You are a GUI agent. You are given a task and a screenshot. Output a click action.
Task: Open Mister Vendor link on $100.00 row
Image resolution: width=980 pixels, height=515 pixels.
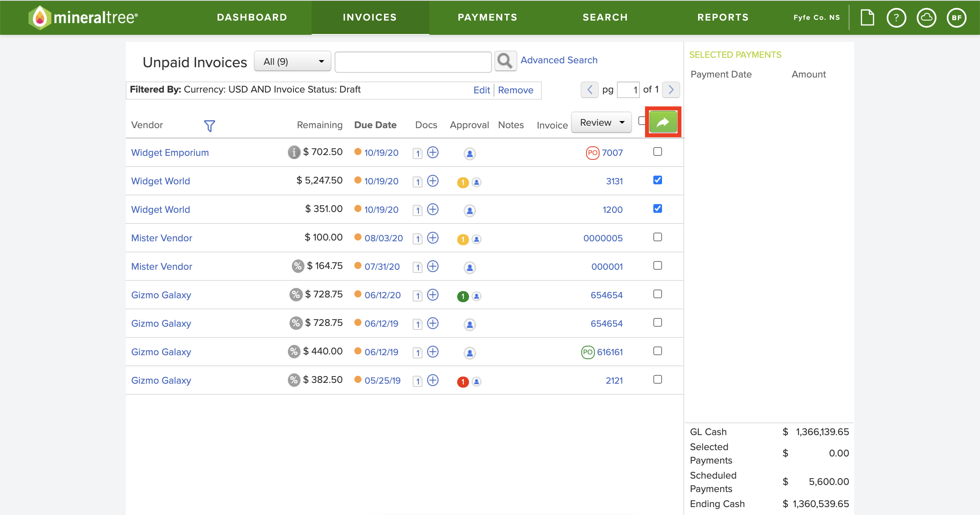pyautogui.click(x=162, y=238)
